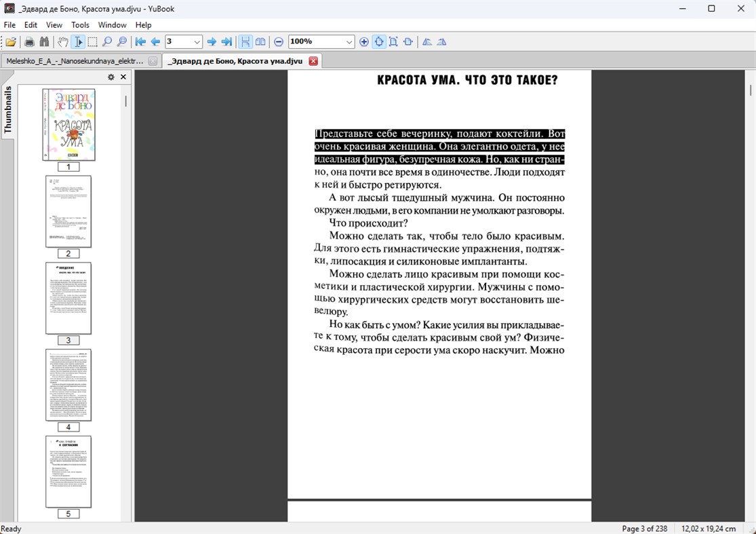Click the Ready status text
Image resolution: width=756 pixels, height=534 pixels.
point(11,529)
